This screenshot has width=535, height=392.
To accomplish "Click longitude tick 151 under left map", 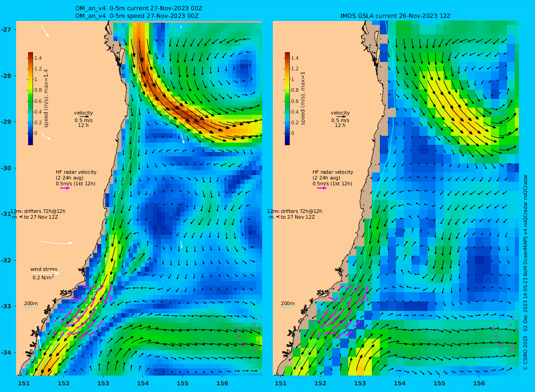I will (x=24, y=383).
